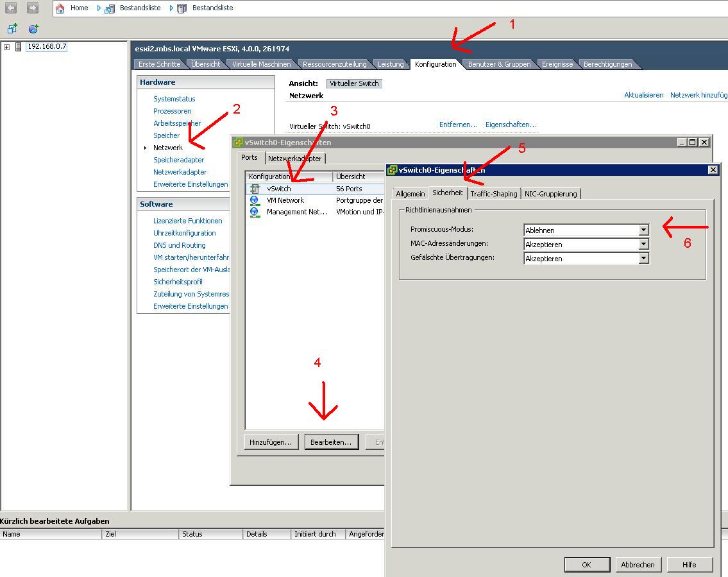Select the '56 Ports' table cell
The width and height of the screenshot is (728, 577).
click(349, 189)
